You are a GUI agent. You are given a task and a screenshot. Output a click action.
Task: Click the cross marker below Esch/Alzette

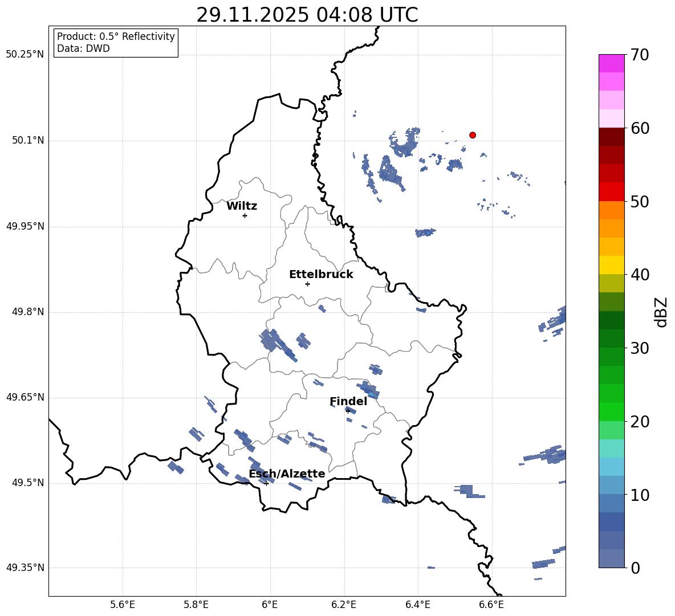pyautogui.click(x=266, y=483)
